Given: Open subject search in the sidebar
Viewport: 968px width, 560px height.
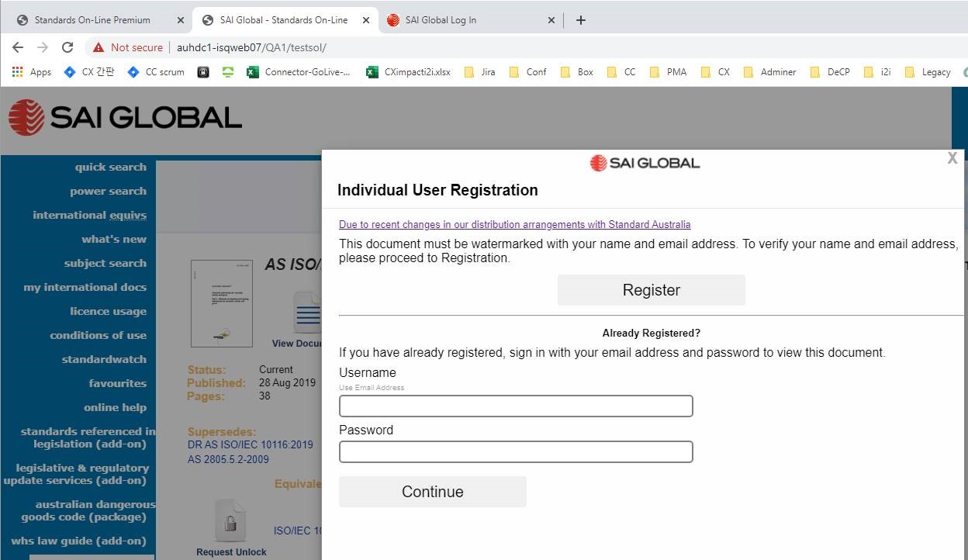Looking at the screenshot, I should tap(105, 264).
